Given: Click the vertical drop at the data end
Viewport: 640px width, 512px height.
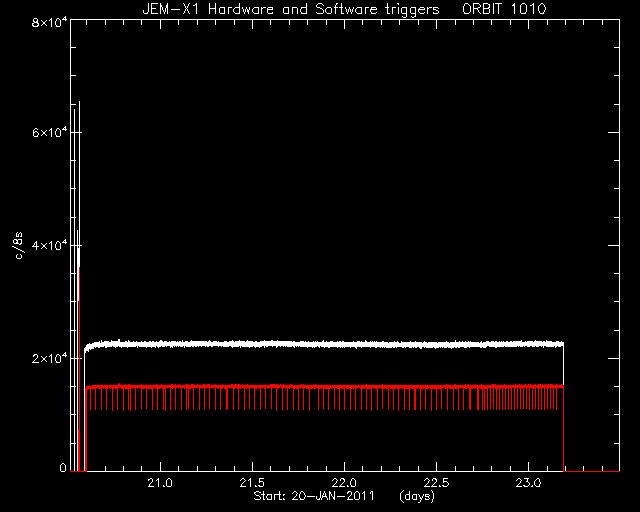Looking at the screenshot, I should pyautogui.click(x=564, y=408).
